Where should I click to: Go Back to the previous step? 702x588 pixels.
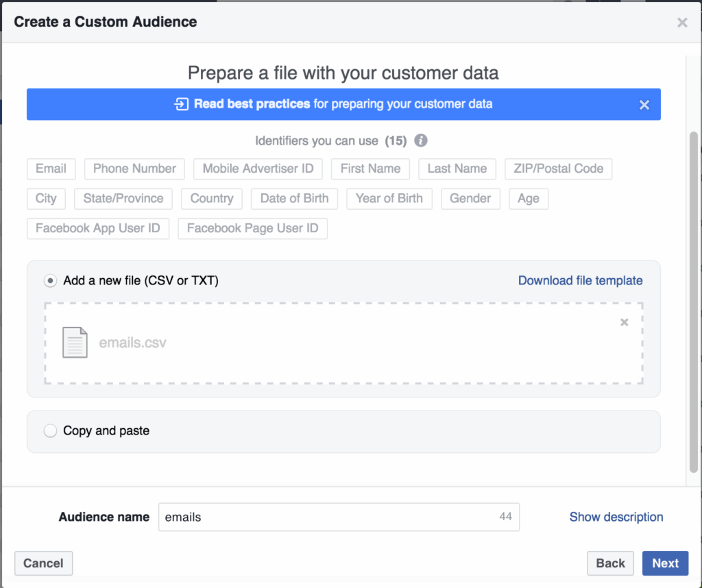tap(609, 563)
